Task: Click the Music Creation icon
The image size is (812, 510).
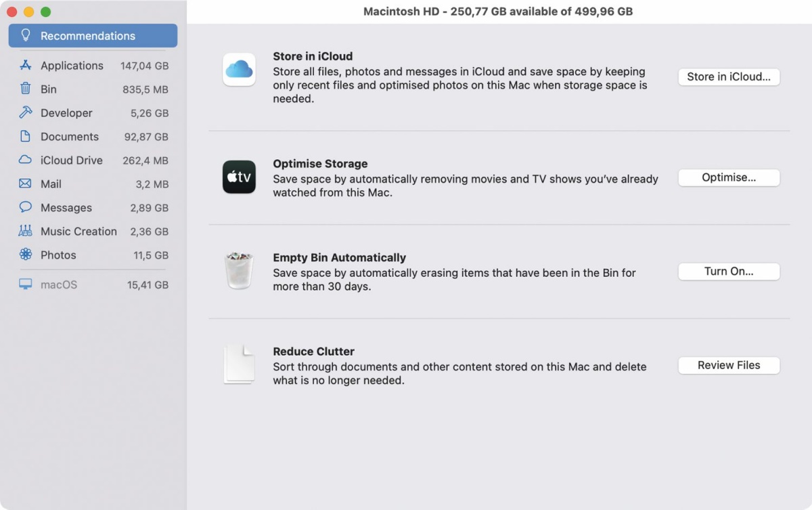Action: click(26, 231)
